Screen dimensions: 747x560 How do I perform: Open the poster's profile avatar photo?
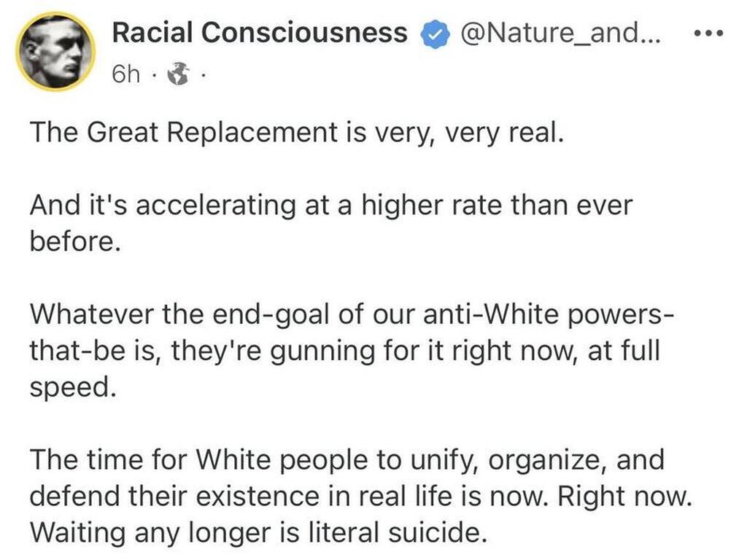tap(55, 52)
